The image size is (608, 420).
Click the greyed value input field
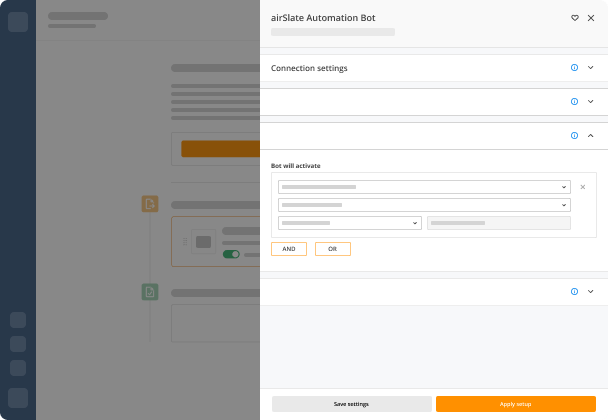(499, 223)
